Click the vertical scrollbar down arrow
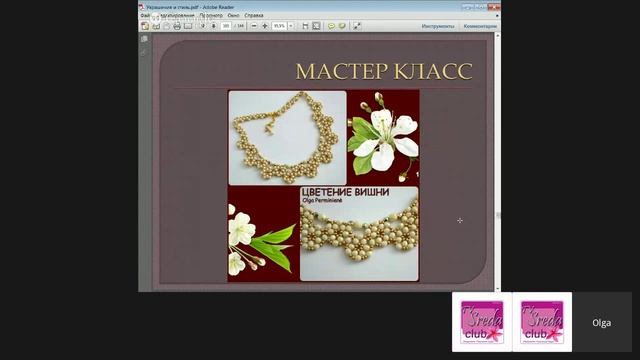640x360 pixels. [x=498, y=288]
